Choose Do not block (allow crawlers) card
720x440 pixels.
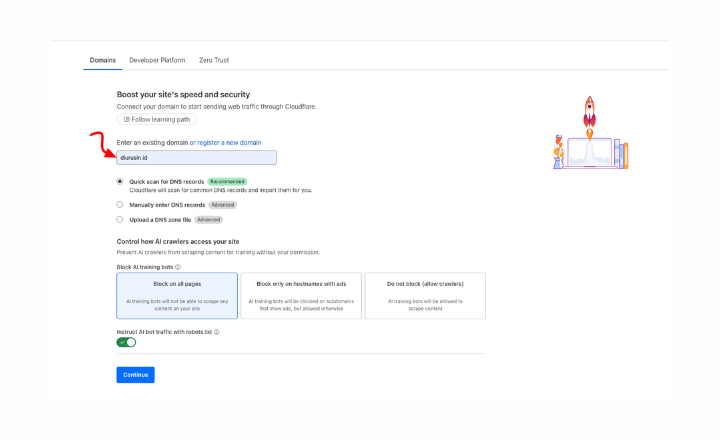425,296
